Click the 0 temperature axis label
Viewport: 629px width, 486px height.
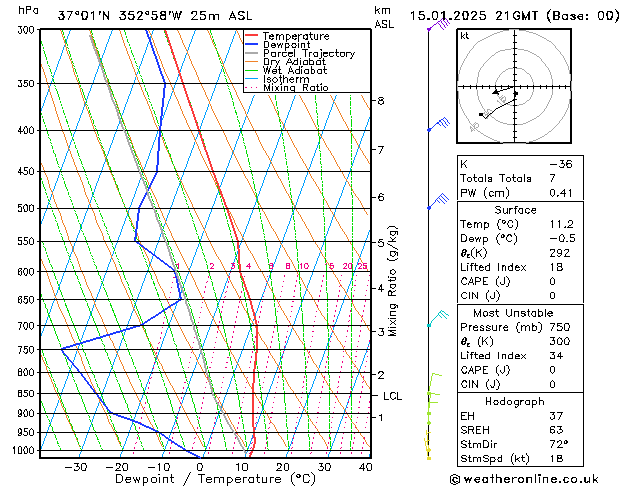coord(200,467)
